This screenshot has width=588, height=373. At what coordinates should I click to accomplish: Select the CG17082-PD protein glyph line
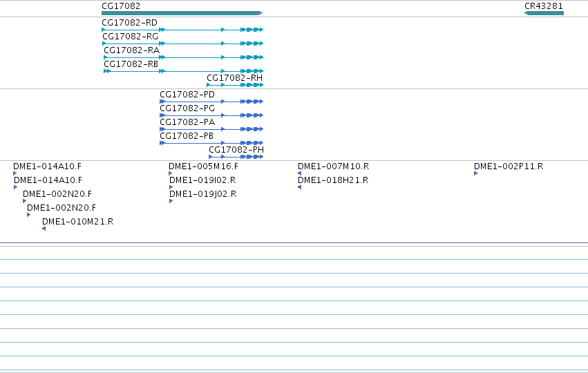(x=211, y=102)
